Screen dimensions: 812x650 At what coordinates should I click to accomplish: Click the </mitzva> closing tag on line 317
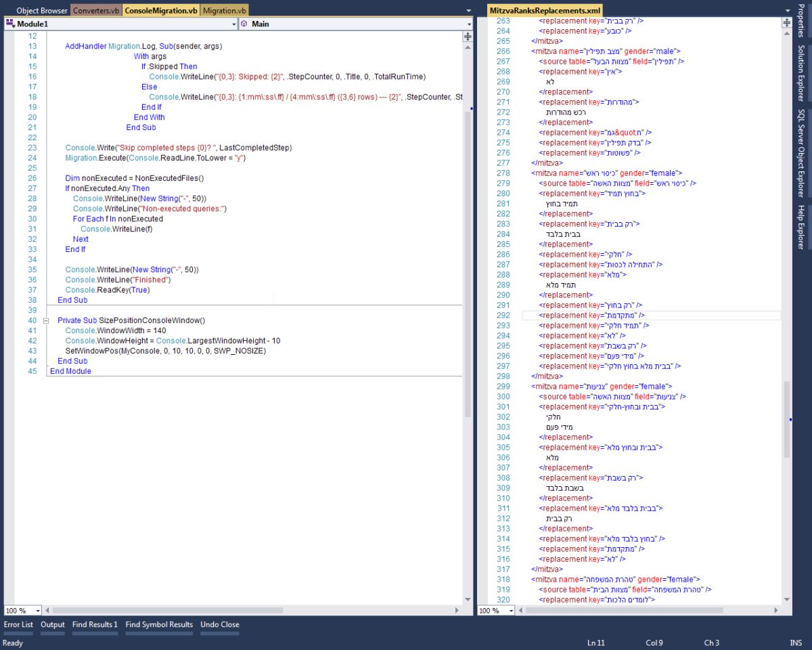548,569
